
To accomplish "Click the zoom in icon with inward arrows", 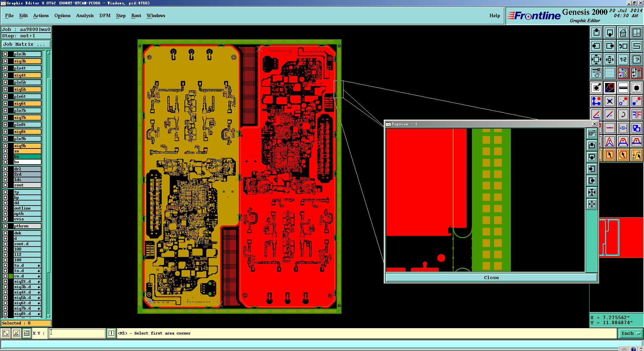I will (596, 59).
